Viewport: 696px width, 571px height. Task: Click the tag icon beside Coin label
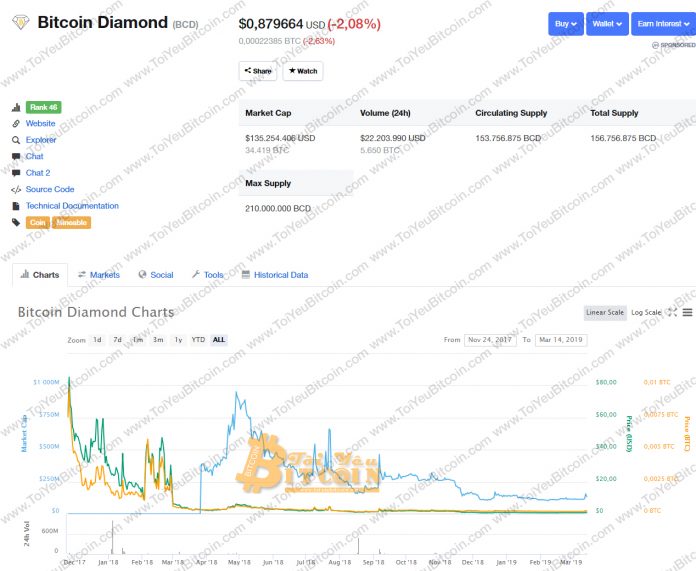(x=16, y=222)
